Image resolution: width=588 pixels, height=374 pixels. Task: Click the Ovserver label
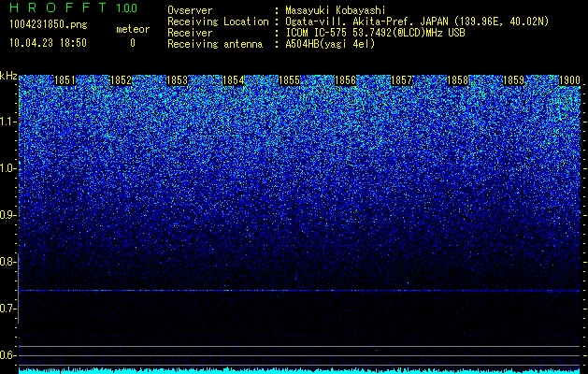(x=190, y=10)
